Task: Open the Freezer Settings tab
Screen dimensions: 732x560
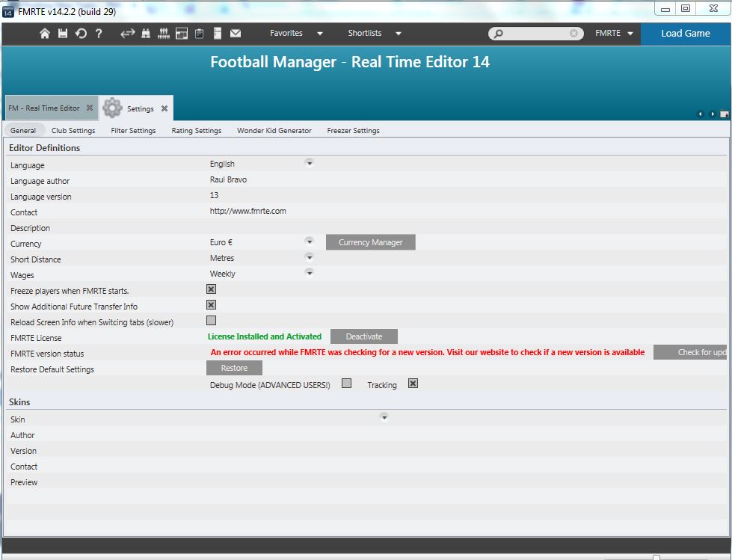Action: click(354, 131)
